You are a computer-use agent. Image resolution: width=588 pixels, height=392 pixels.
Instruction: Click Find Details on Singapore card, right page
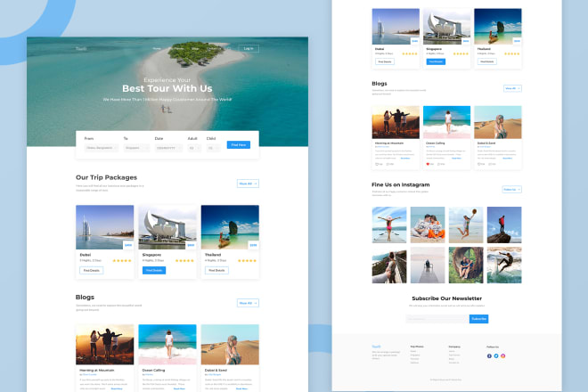pyautogui.click(x=436, y=61)
